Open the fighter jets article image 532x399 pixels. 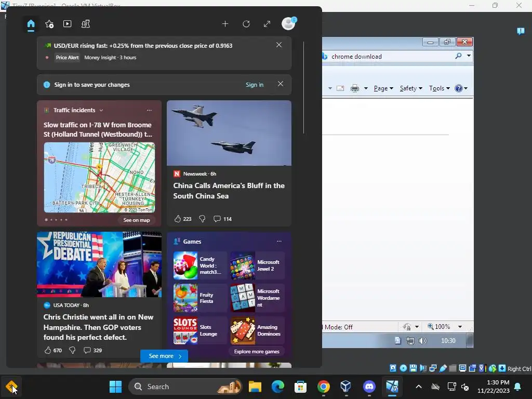(x=229, y=133)
